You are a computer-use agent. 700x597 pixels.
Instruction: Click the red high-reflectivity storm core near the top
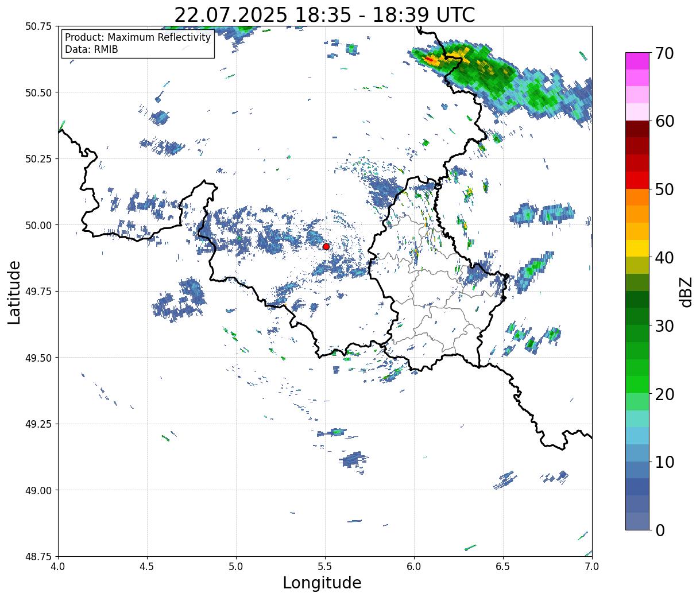(x=429, y=59)
